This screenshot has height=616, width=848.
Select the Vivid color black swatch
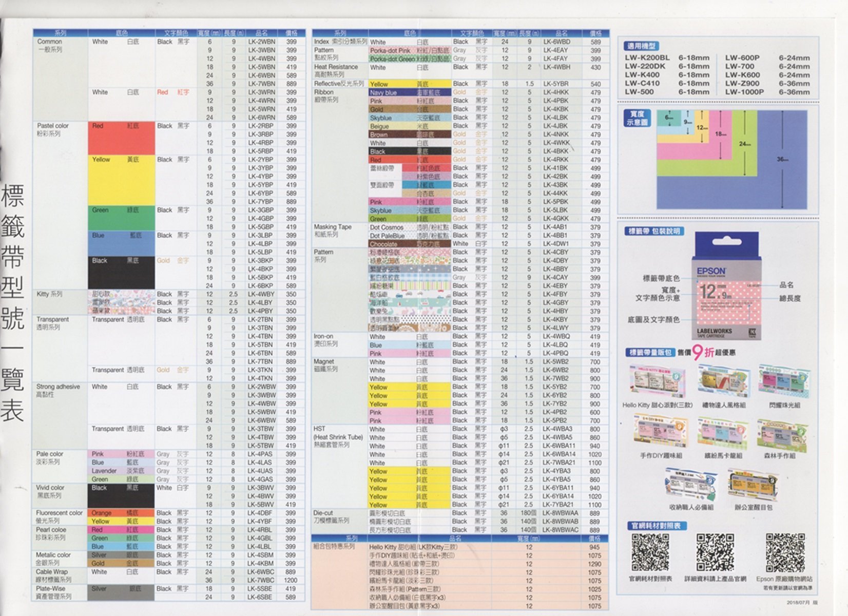[121, 496]
